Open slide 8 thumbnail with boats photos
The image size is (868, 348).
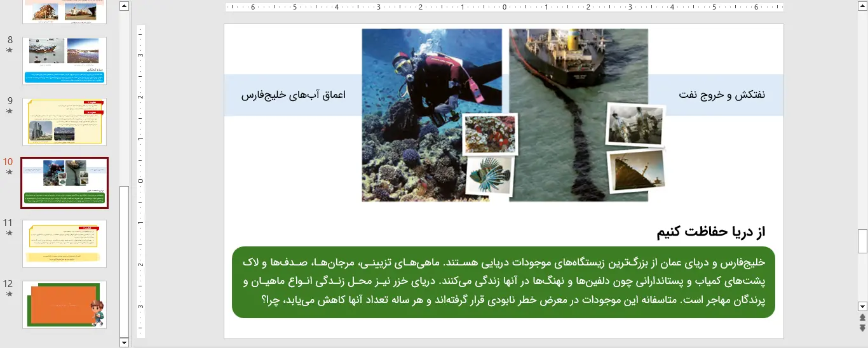point(64,60)
